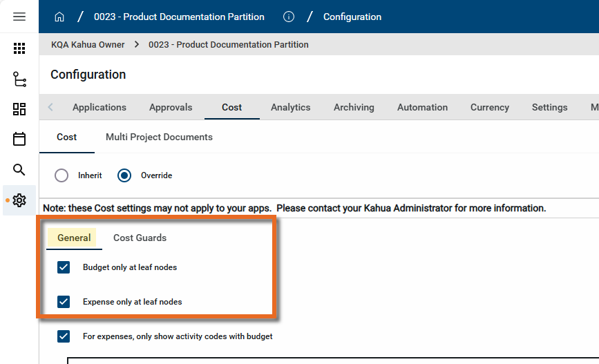The image size is (599, 364).
Task: Click the settings gear icon
Action: pyautogui.click(x=19, y=200)
